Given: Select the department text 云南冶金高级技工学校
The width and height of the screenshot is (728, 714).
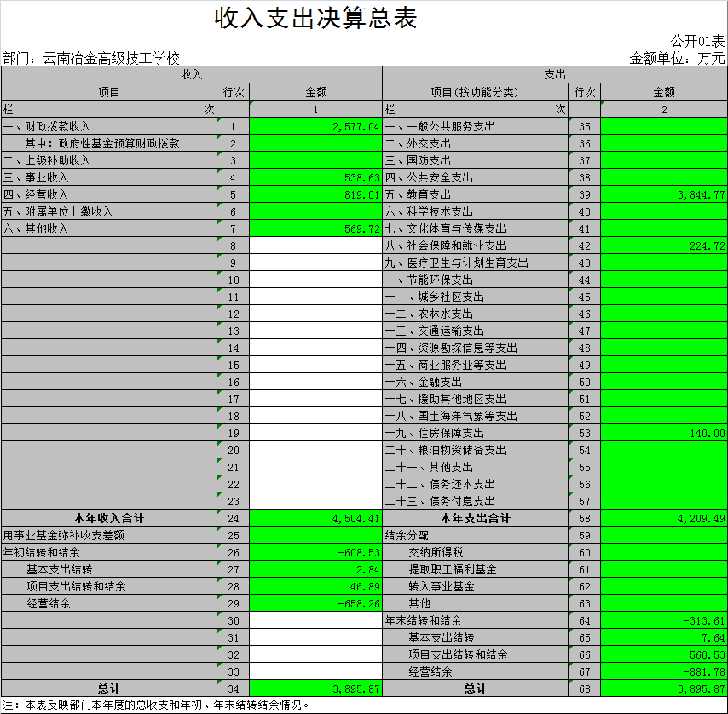Looking at the screenshot, I should coord(112,58).
